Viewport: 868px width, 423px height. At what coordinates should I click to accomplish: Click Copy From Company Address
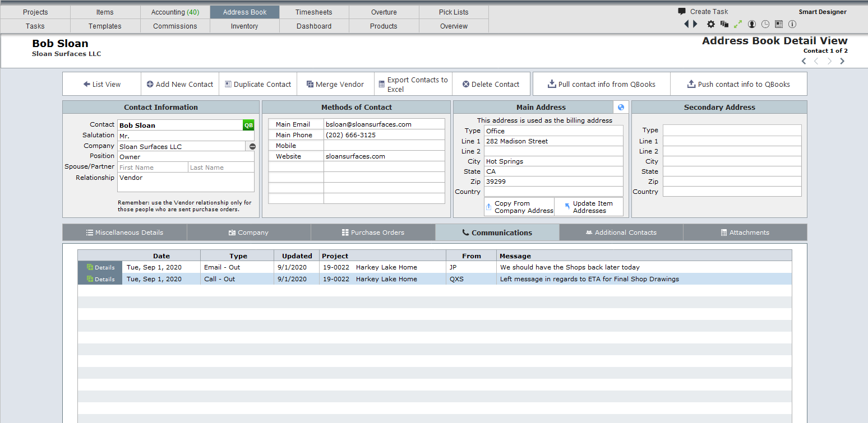click(519, 207)
